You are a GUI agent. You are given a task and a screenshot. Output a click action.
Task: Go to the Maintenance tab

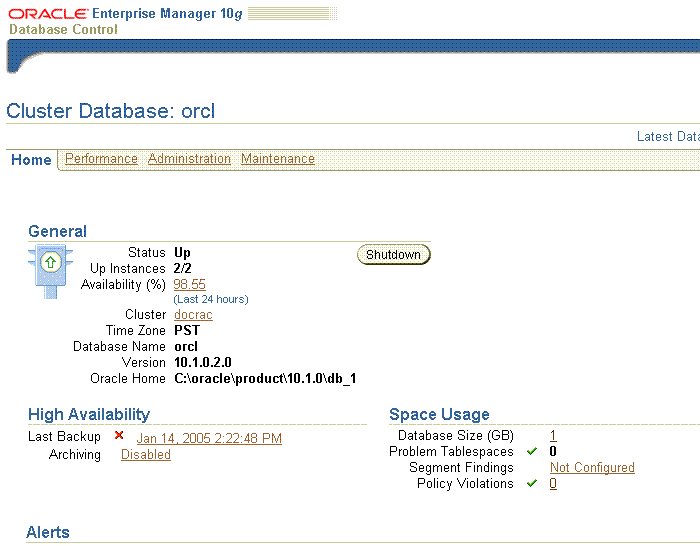[x=277, y=159]
